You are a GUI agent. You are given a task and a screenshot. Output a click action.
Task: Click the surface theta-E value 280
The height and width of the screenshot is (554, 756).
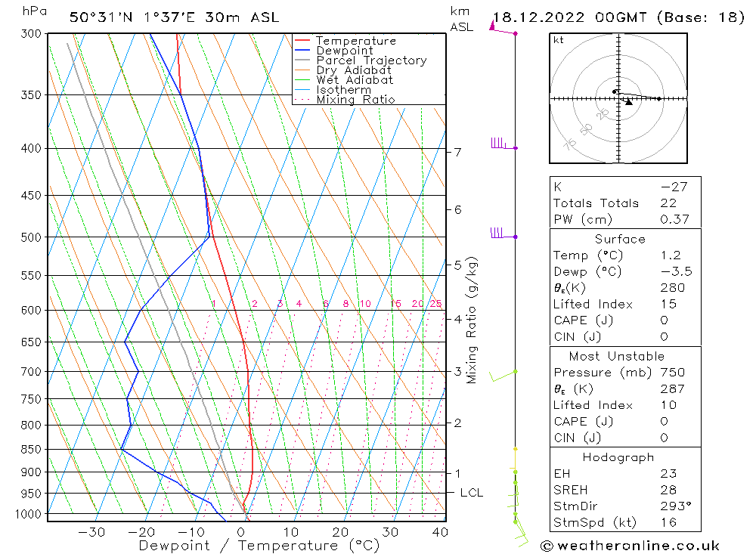click(673, 288)
